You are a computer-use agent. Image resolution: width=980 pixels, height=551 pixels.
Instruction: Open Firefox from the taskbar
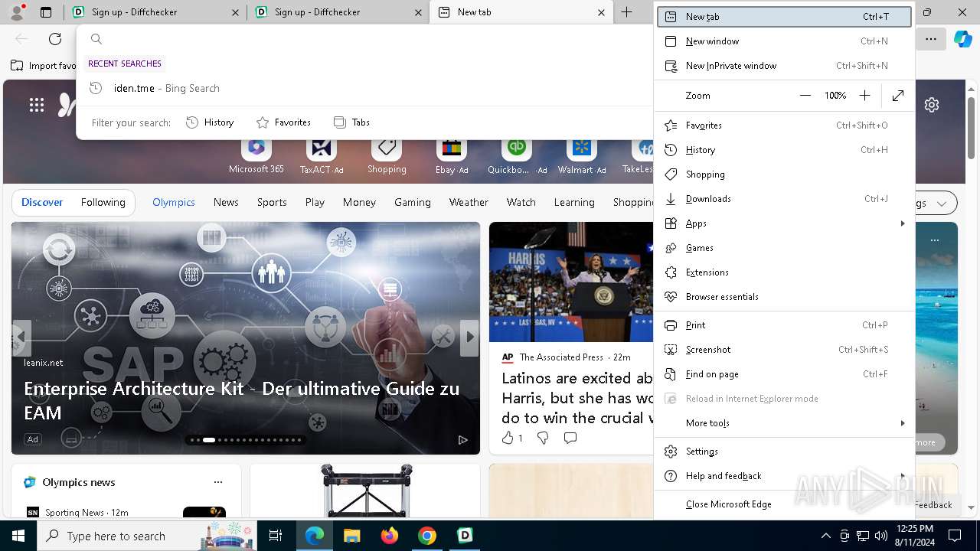390,536
